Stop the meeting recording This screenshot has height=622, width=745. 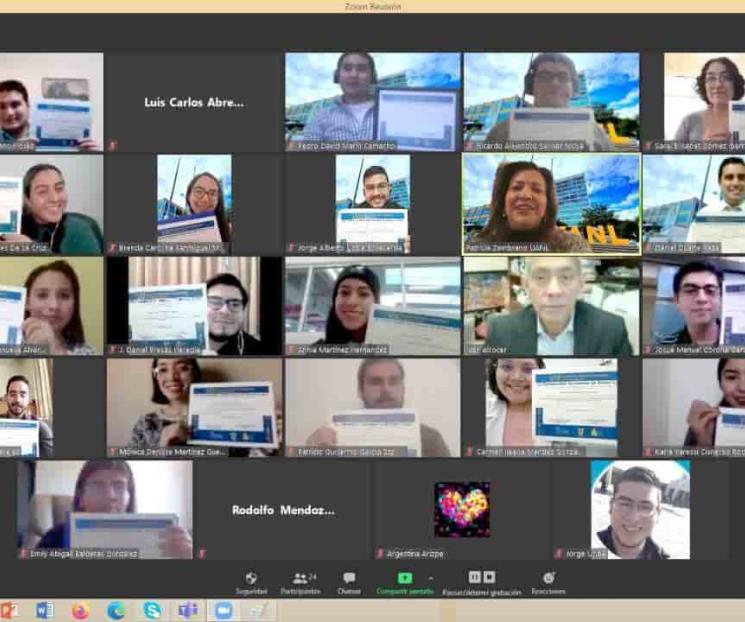pyautogui.click(x=489, y=577)
